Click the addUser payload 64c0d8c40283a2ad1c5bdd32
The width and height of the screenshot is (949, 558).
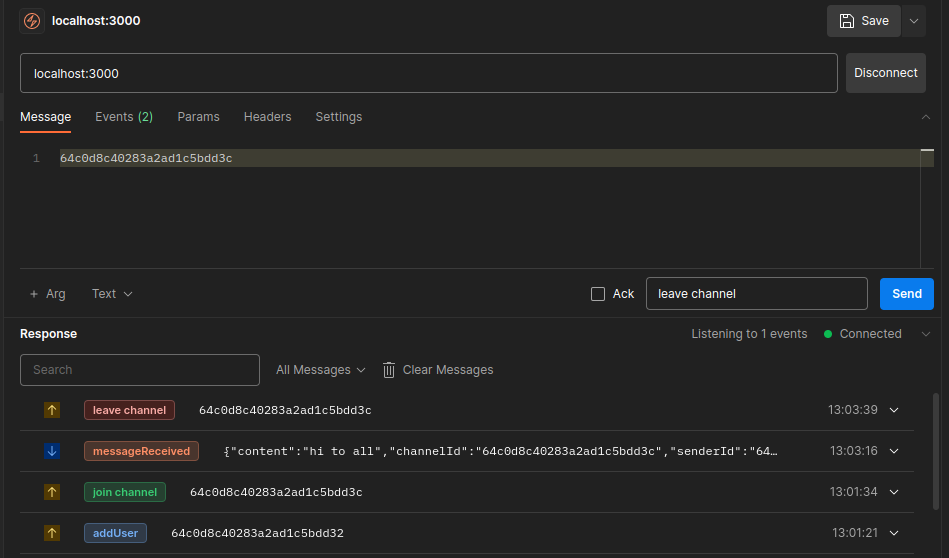[257, 534]
